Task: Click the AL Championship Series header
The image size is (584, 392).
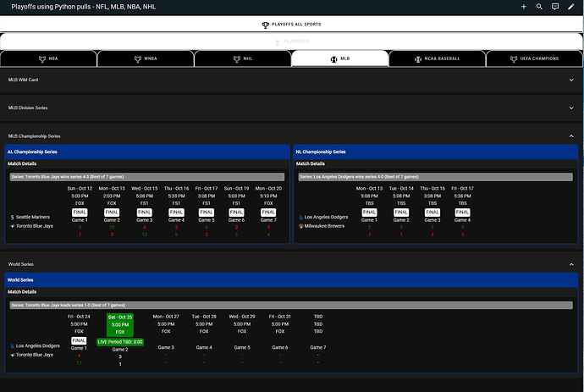Action: (x=147, y=152)
